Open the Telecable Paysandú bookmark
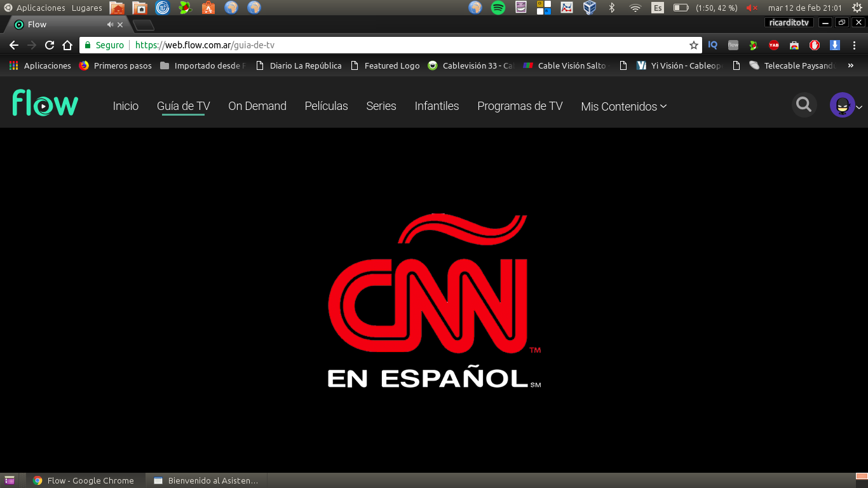 click(x=793, y=65)
